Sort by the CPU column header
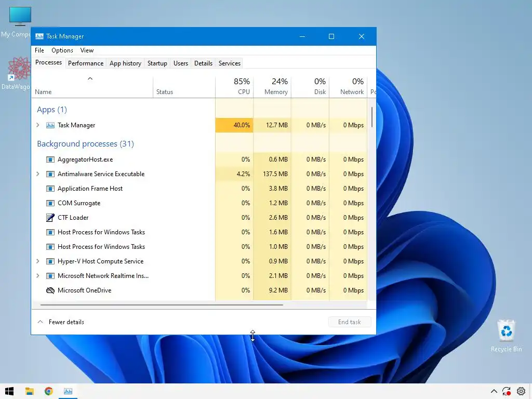Image resolution: width=532 pixels, height=399 pixels. click(x=234, y=87)
